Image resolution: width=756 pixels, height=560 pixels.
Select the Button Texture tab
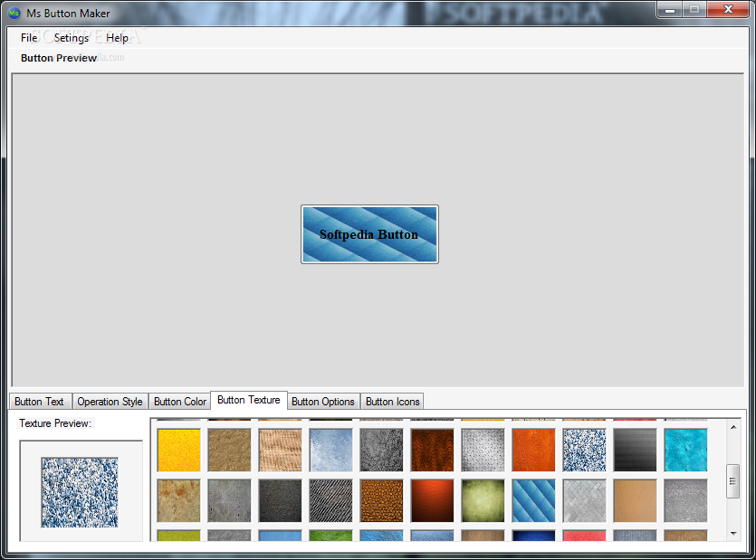click(x=249, y=400)
